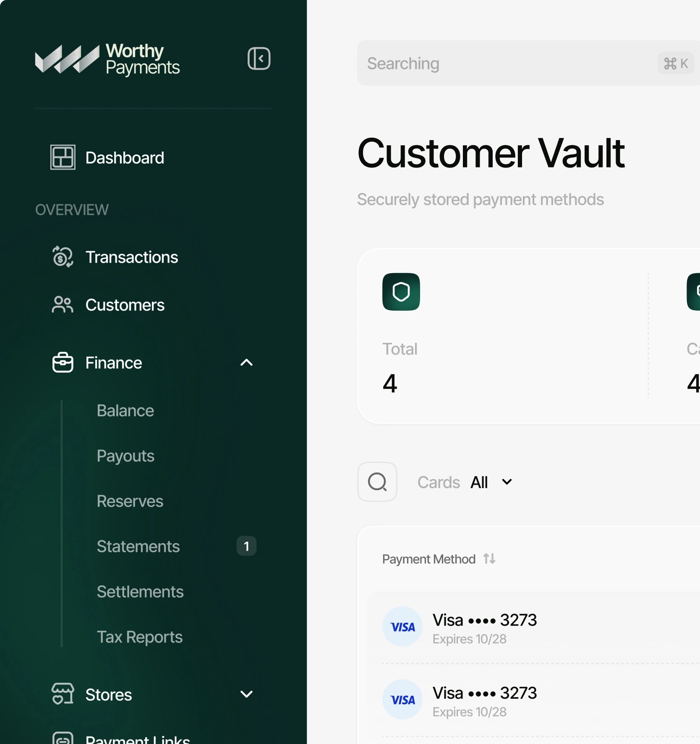Screen dimensions: 700x744
Task: Sort by Payment Method arrows icon
Action: click(489, 559)
